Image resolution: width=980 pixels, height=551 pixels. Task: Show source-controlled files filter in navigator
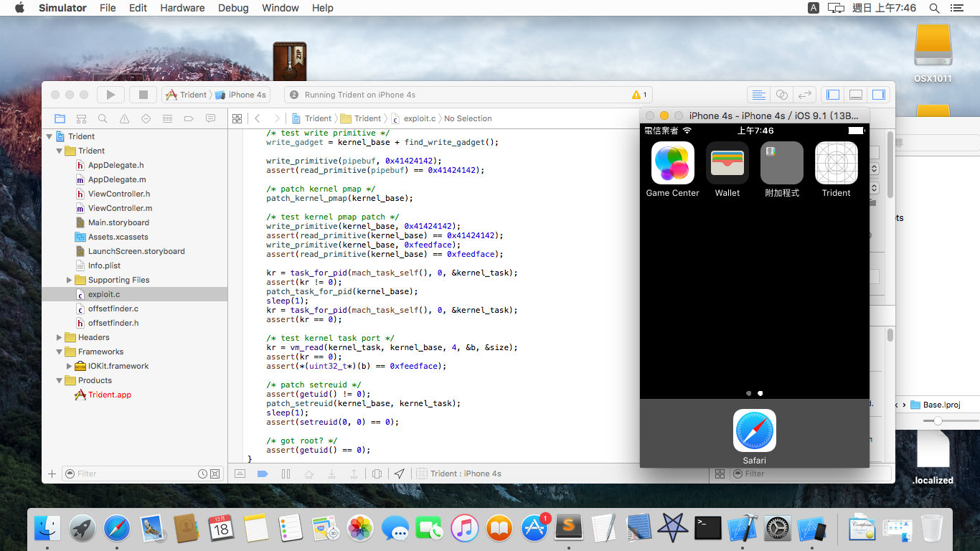(215, 474)
